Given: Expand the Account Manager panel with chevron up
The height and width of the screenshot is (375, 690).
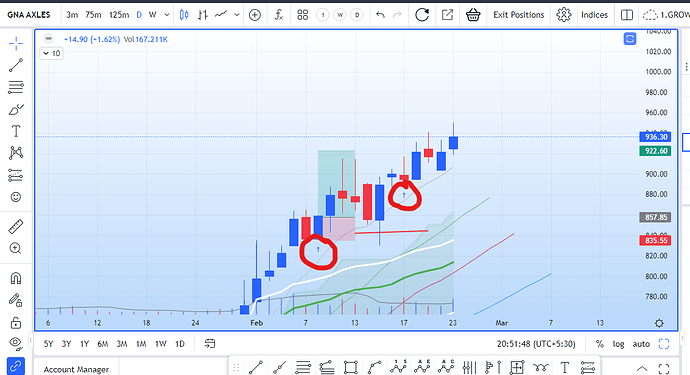Looking at the screenshot, I should click(x=642, y=368).
